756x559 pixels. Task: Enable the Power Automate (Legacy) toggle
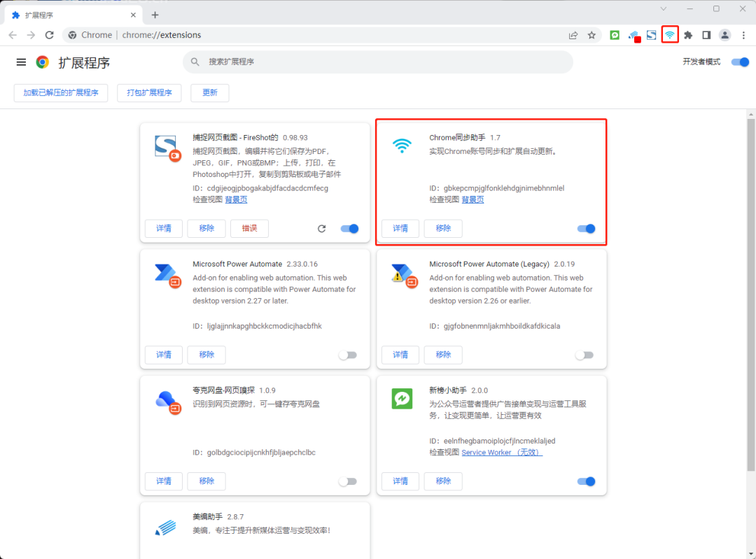point(584,355)
